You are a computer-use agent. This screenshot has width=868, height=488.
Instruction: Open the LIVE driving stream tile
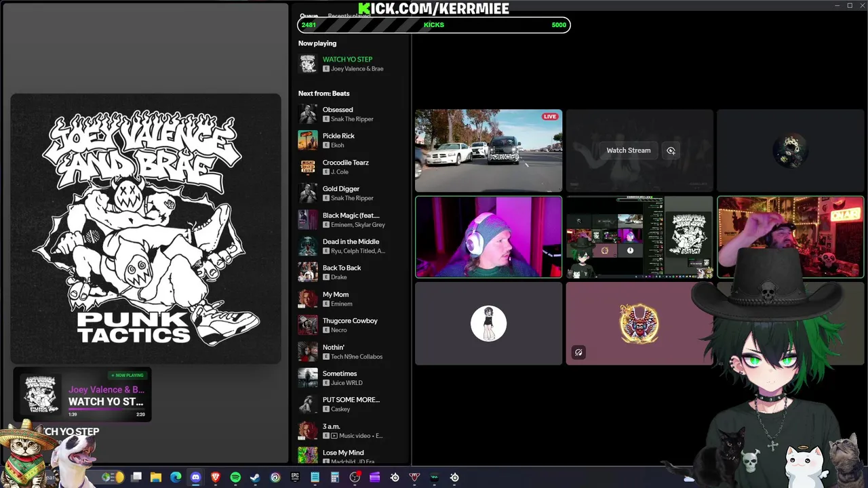click(x=488, y=150)
